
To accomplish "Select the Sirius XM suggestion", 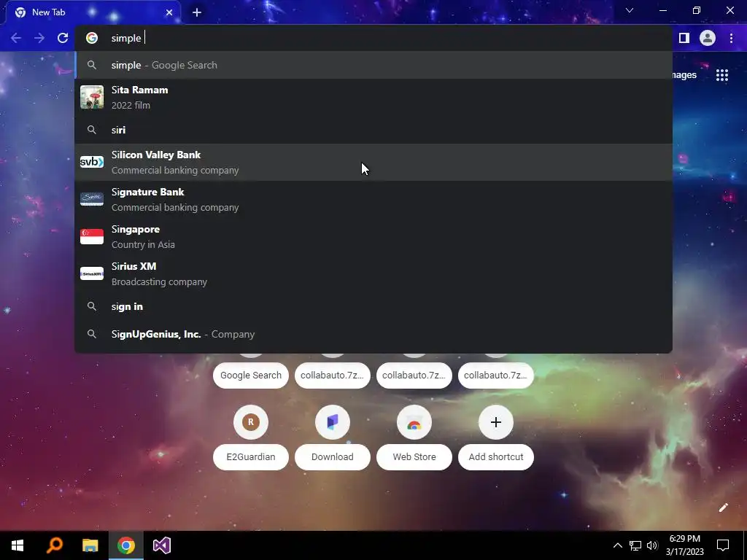I will (373, 274).
